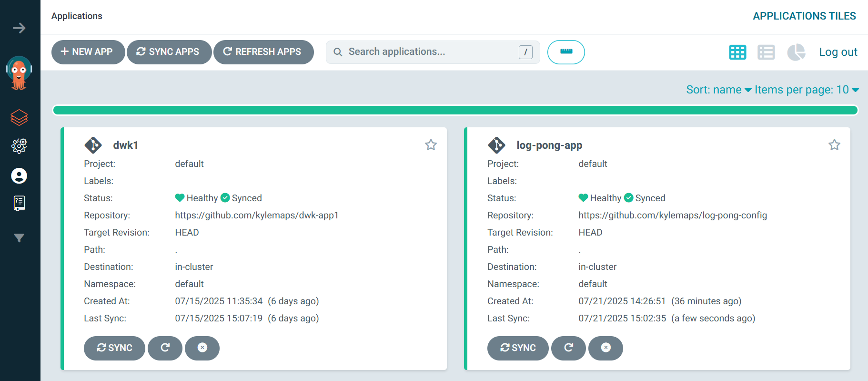Image resolution: width=868 pixels, height=381 pixels.
Task: Sync the log-pong-app application
Action: 518,348
